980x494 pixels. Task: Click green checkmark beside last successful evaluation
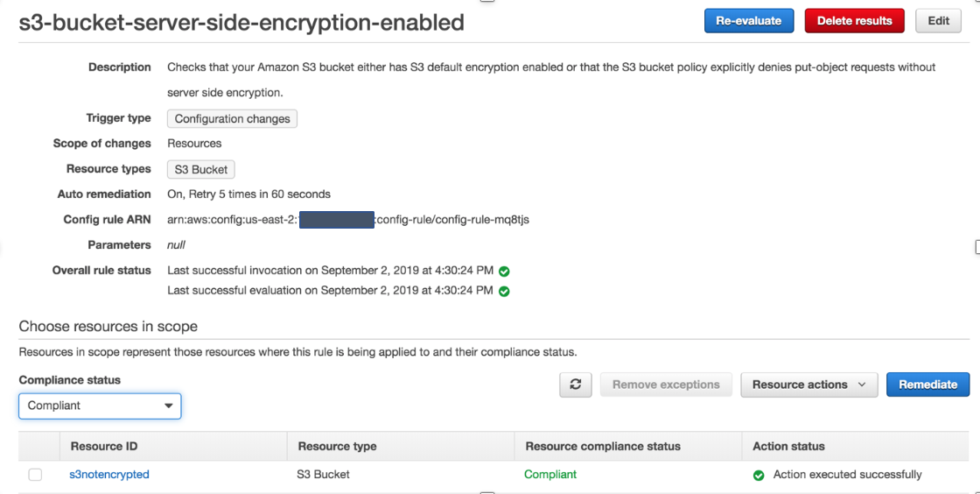pyautogui.click(x=504, y=291)
